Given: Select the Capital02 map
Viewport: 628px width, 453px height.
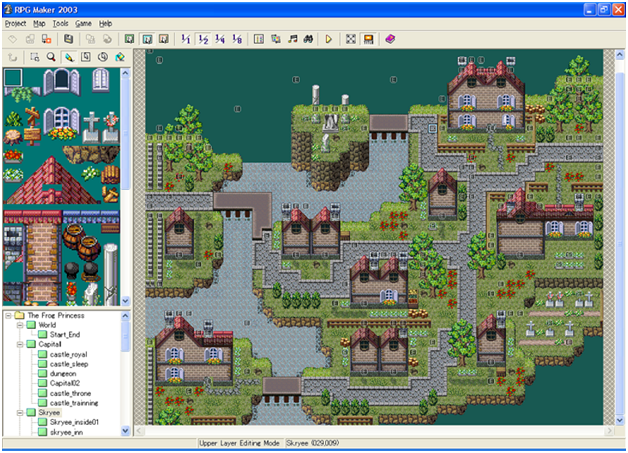Looking at the screenshot, I should [x=64, y=383].
